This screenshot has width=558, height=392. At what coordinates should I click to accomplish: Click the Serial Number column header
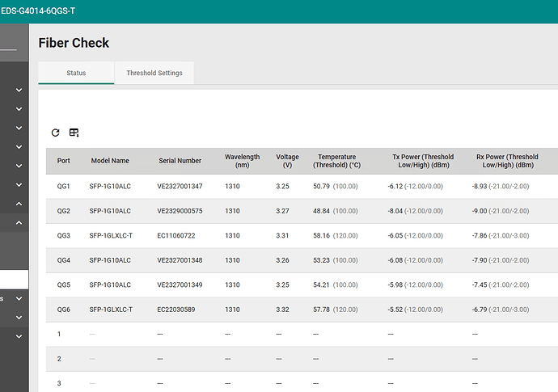point(180,161)
